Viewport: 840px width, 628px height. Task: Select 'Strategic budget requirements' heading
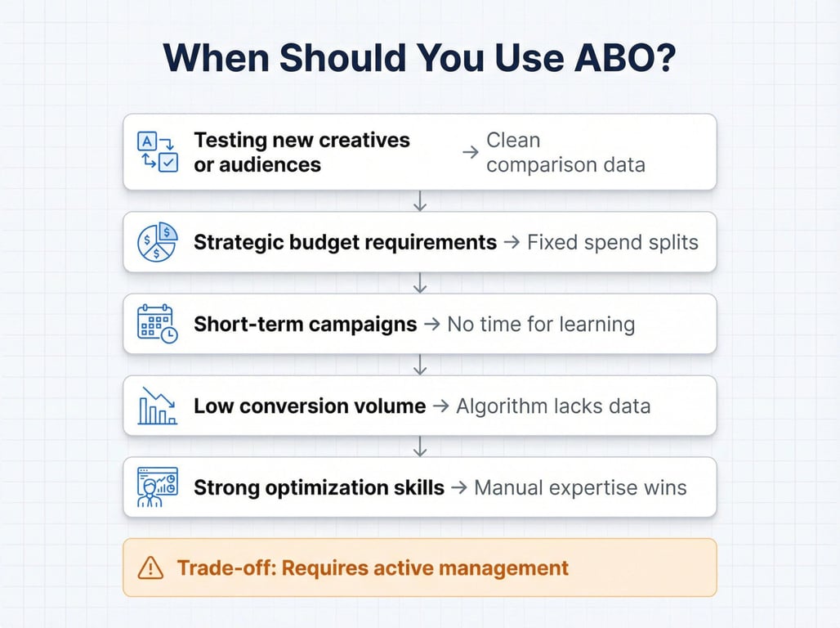(x=345, y=242)
